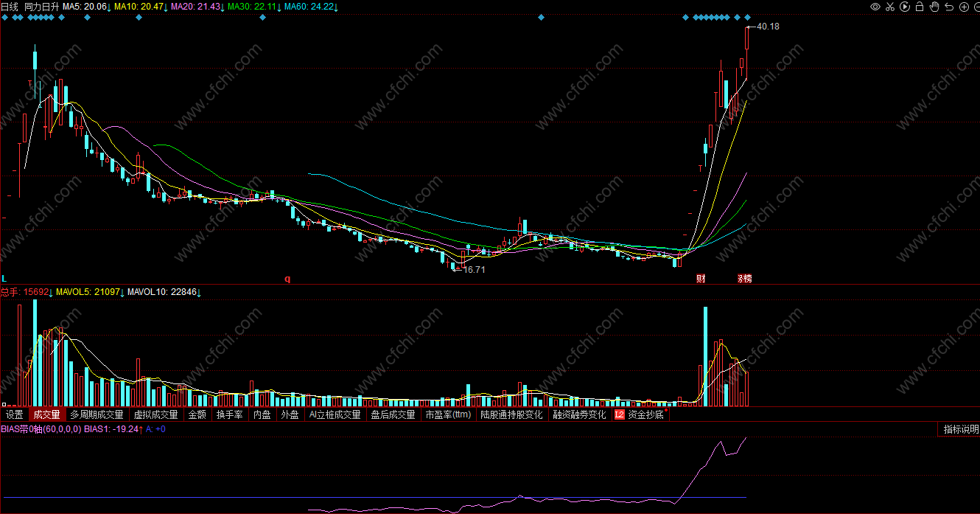Click the small white square in volume panel corner
This screenshot has width=980, height=514.
click(4, 404)
